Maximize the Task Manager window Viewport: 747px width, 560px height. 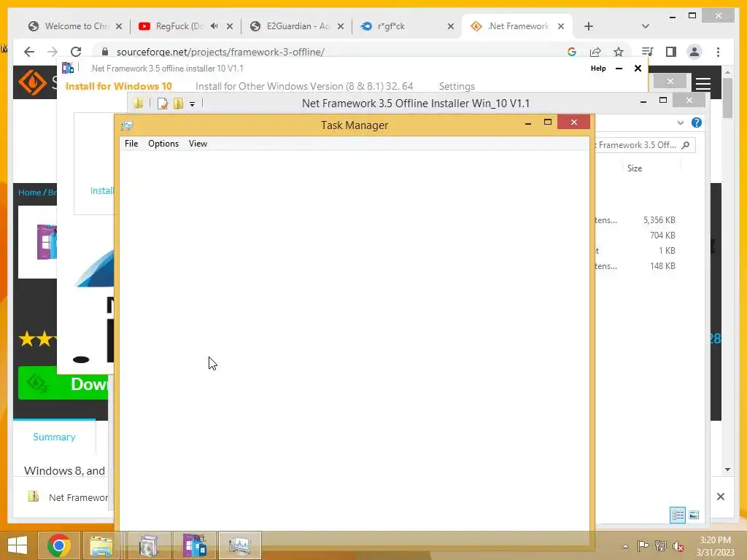[547, 122]
